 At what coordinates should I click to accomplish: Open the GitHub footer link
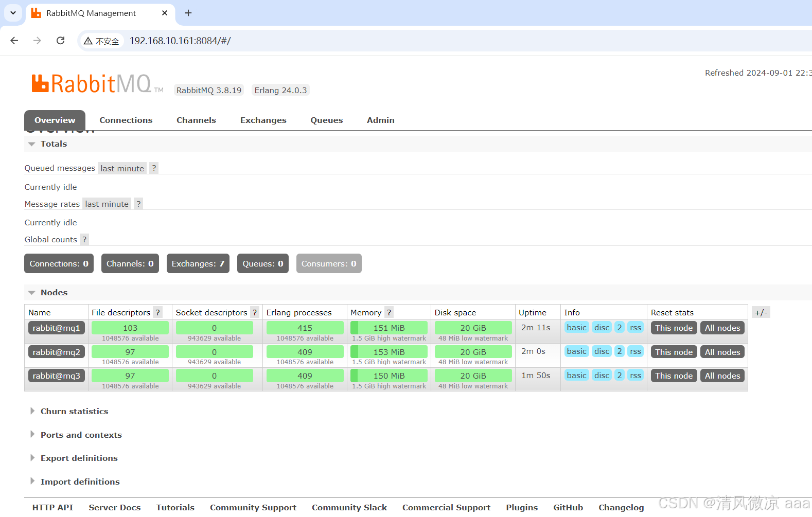point(568,508)
